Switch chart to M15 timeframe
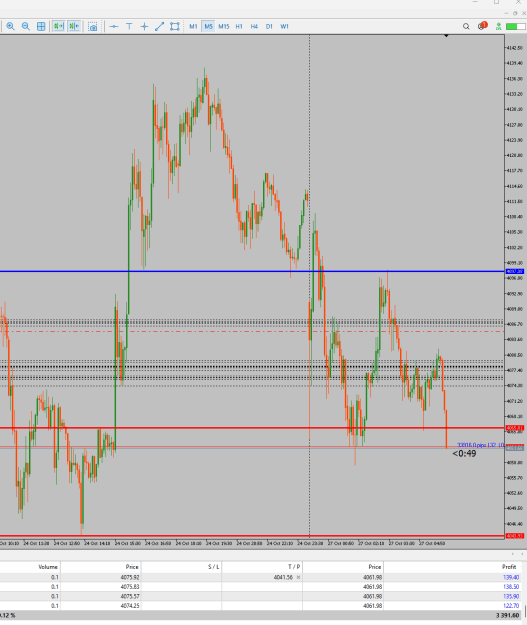This screenshot has width=527, height=625. click(224, 27)
